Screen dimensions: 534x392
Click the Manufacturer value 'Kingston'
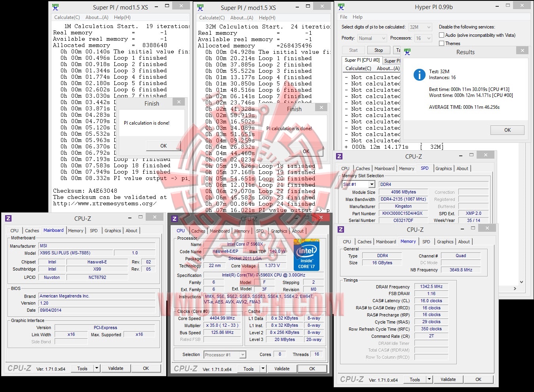(403, 206)
